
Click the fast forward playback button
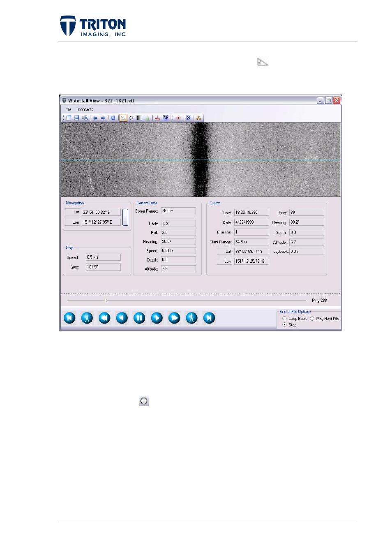pyautogui.click(x=174, y=318)
